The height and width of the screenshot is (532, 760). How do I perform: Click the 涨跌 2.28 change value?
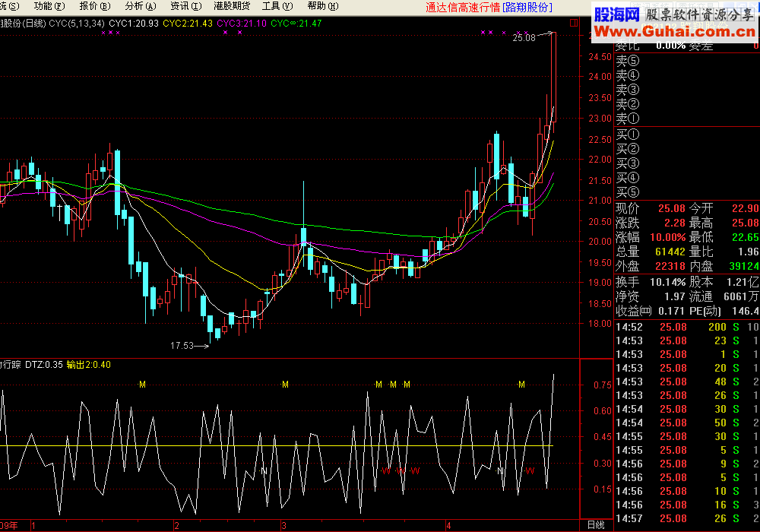point(674,223)
